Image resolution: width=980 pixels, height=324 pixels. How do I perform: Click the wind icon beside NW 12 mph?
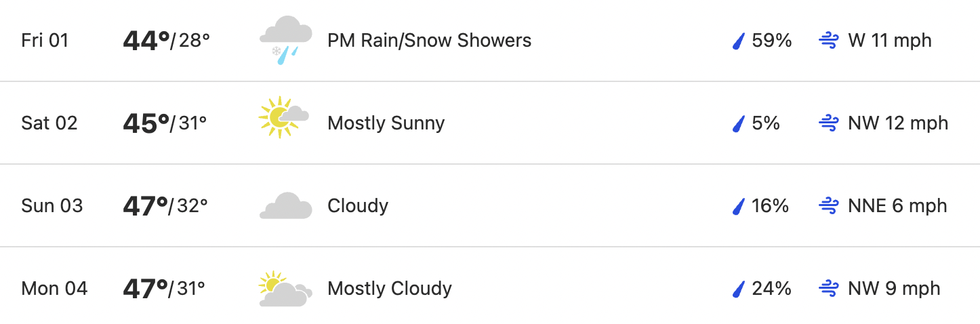pos(829,123)
